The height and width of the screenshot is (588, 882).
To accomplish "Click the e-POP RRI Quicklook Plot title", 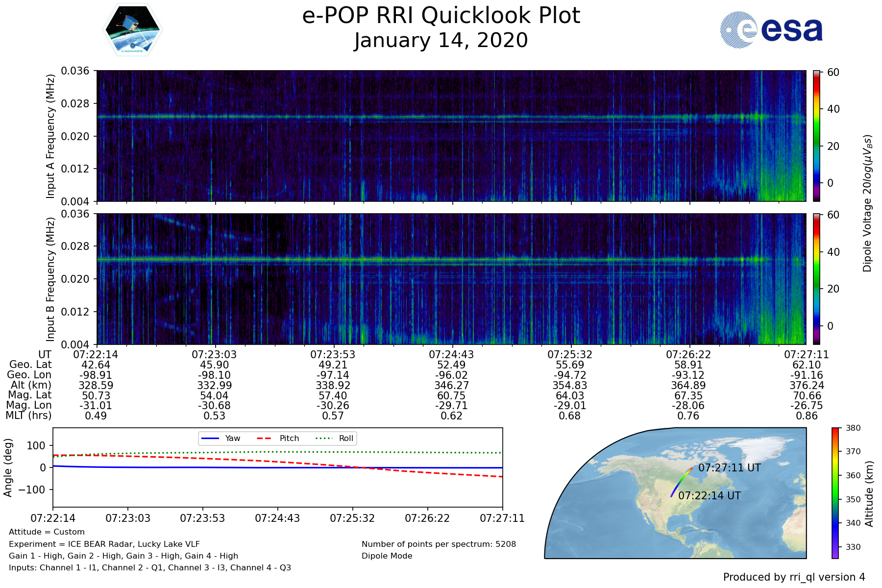I will (x=441, y=16).
